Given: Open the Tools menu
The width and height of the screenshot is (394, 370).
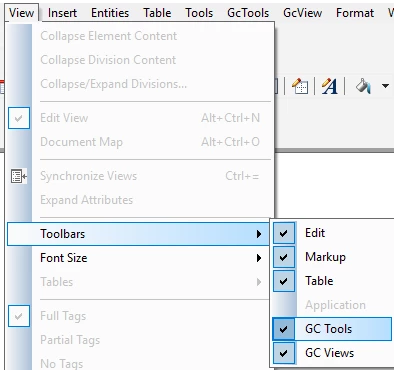Looking at the screenshot, I should point(199,13).
